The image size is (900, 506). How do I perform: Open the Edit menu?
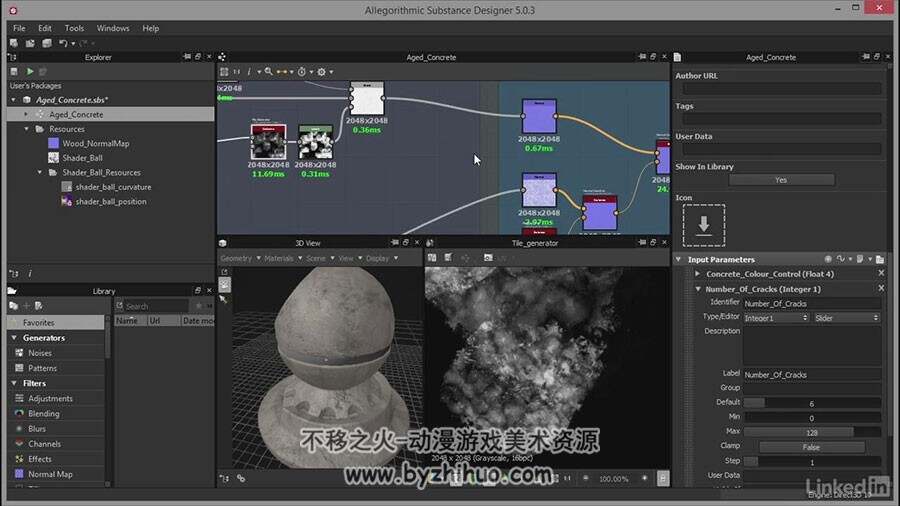45,28
